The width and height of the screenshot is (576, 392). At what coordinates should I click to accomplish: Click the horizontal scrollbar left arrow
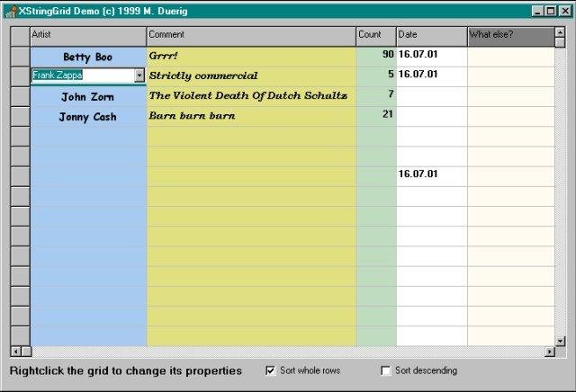tap(15, 352)
